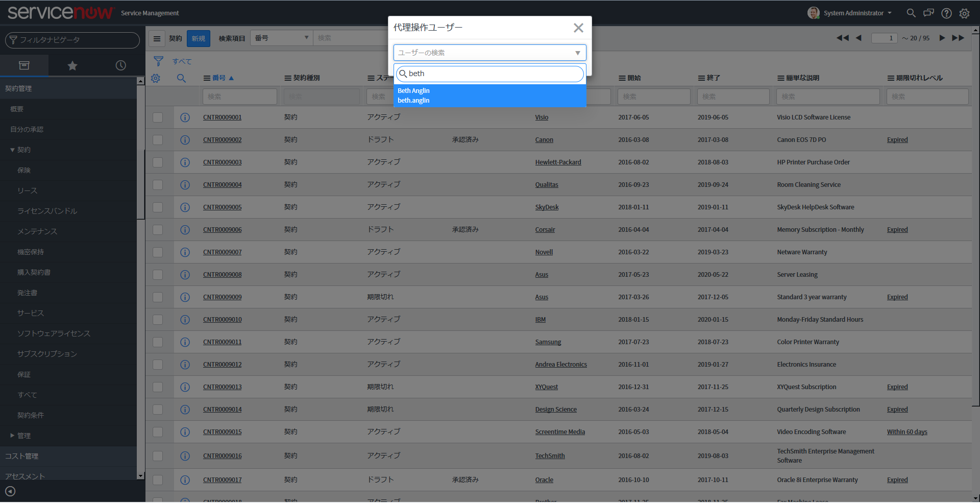Screen dimensions: 980x503
Task: Select checkbox for CNTR0009006
Action: coord(158,230)
